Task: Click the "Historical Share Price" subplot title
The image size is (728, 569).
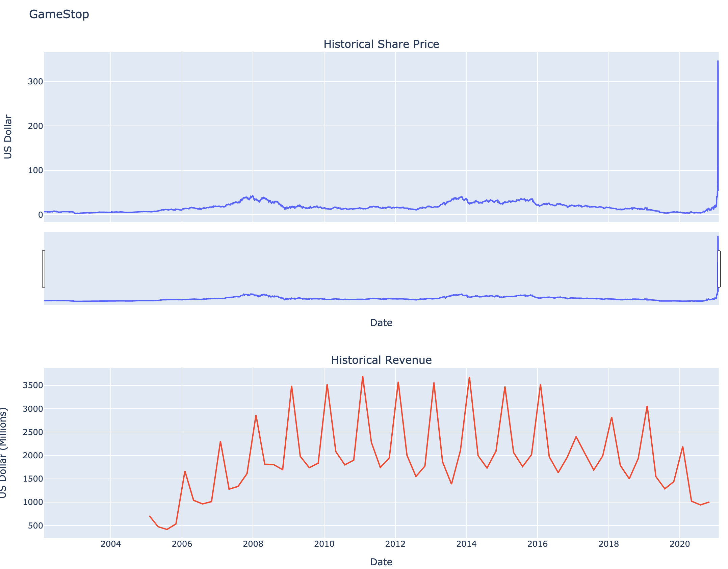Action: tap(381, 44)
